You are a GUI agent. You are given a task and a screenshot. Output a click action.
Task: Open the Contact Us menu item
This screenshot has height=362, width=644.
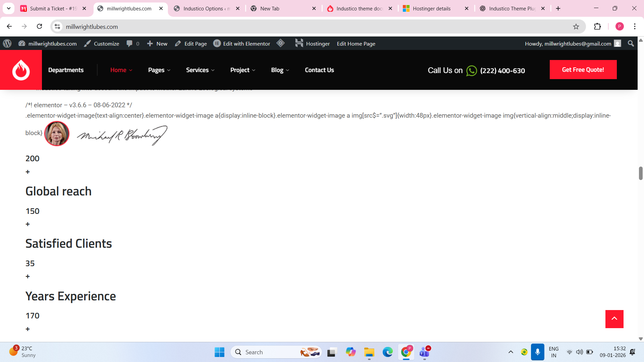319,70
